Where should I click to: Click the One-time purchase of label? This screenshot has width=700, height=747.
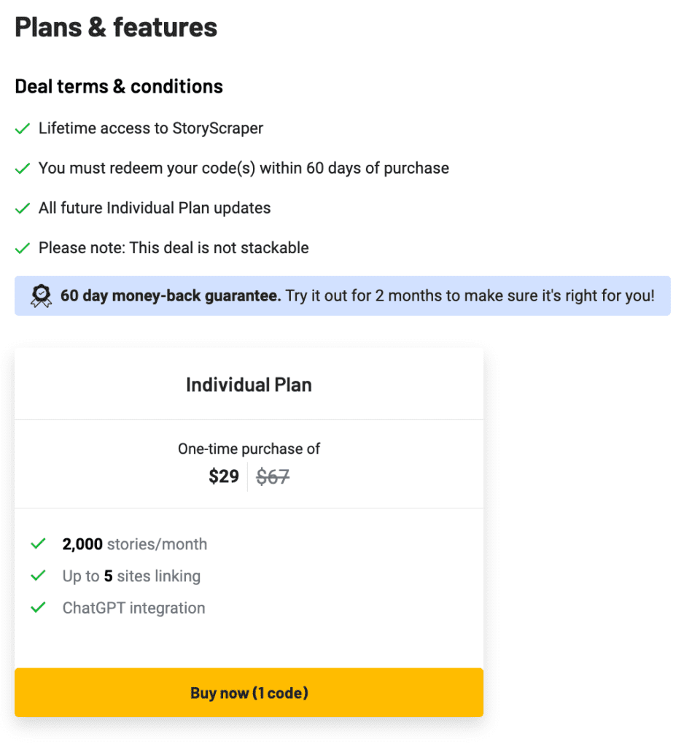coord(249,449)
